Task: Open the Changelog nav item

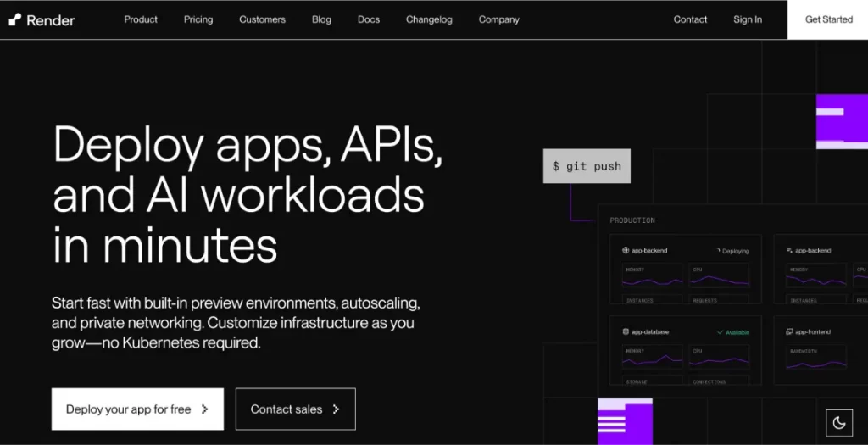Action: (x=430, y=19)
